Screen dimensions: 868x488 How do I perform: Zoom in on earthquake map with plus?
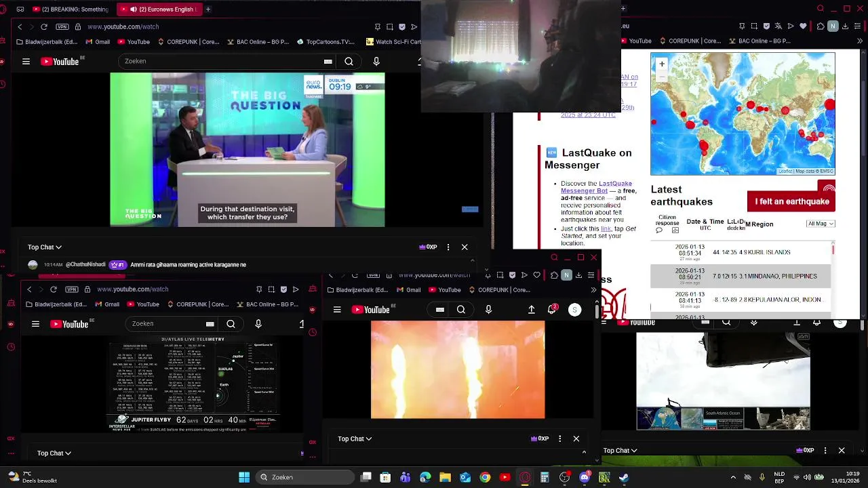click(x=662, y=64)
